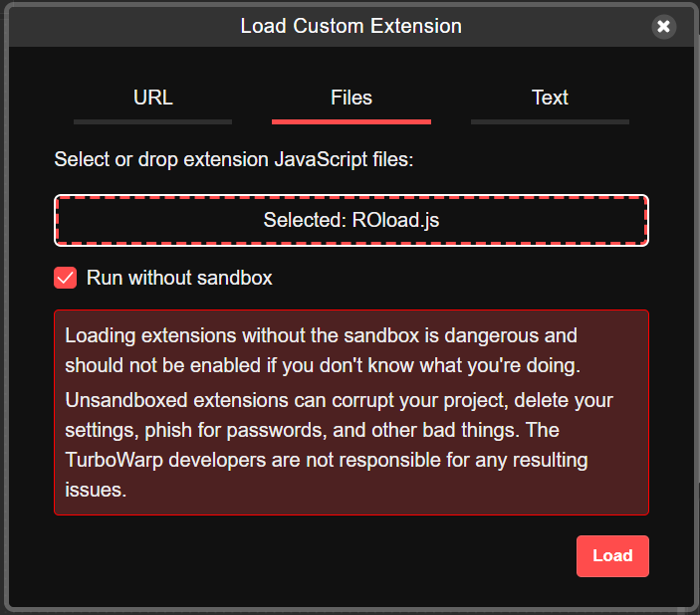Viewport: 700px width, 615px height.
Task: Select the Files tab
Action: (x=350, y=98)
